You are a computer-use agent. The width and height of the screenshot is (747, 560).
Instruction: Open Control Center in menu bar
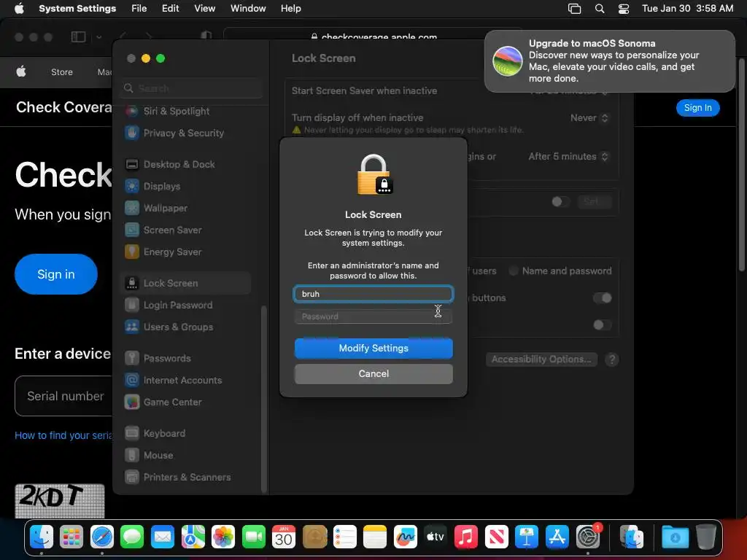click(x=624, y=9)
